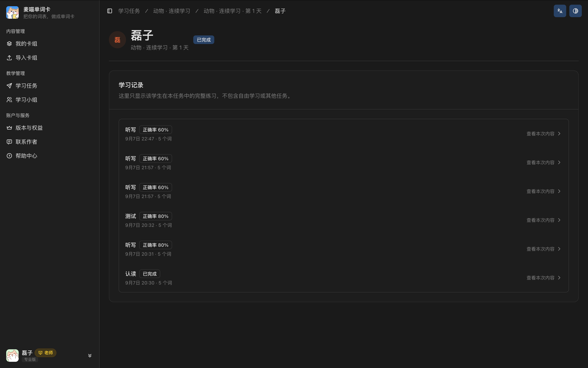View content of 听写 22:47 session
588x368 pixels.
(x=540, y=134)
